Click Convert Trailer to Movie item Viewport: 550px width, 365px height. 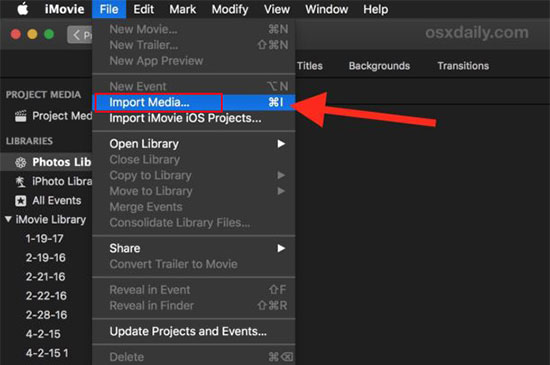194,264
